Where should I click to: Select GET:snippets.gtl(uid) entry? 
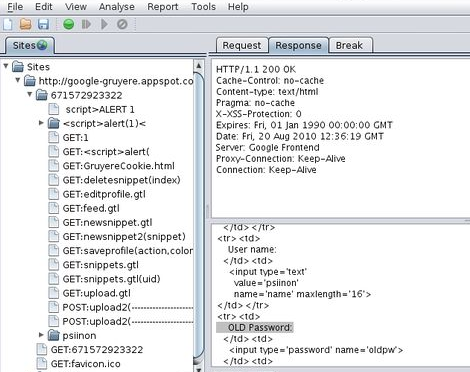click(x=111, y=279)
